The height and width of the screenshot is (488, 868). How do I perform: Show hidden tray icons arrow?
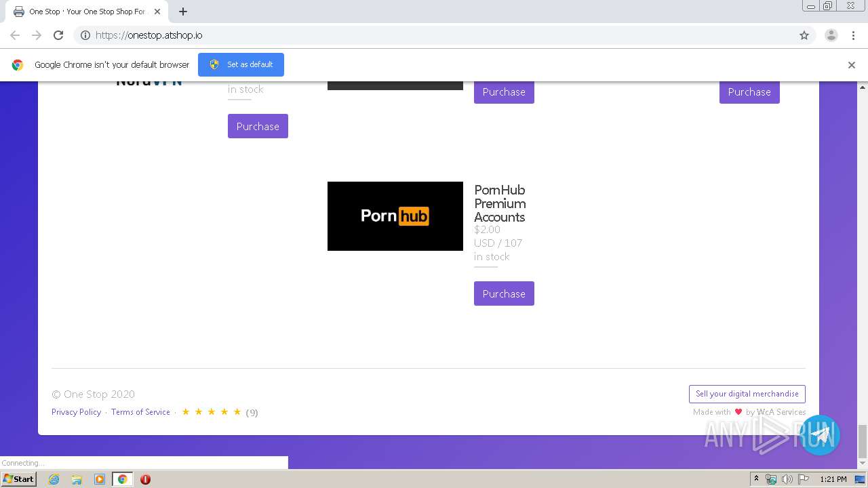click(756, 479)
